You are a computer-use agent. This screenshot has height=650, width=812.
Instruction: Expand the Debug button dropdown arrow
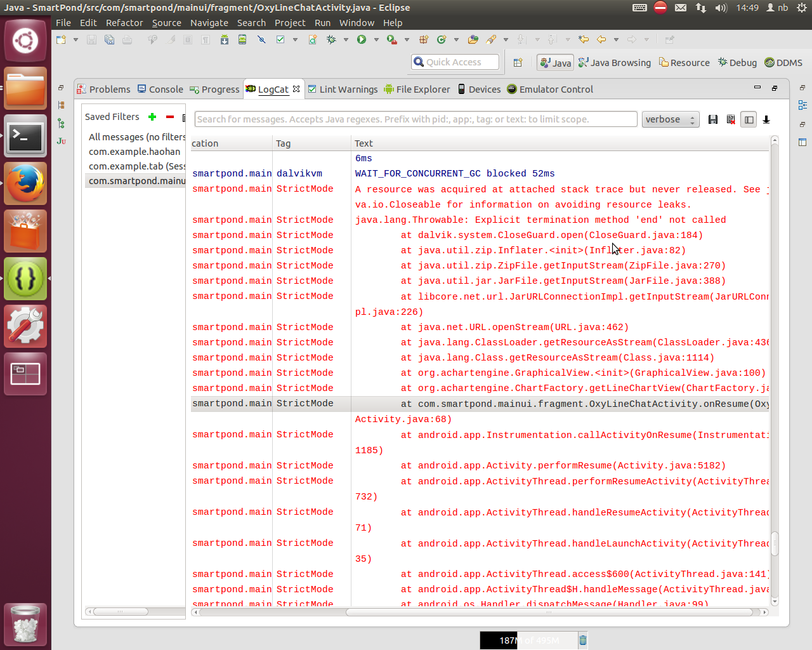click(x=346, y=39)
